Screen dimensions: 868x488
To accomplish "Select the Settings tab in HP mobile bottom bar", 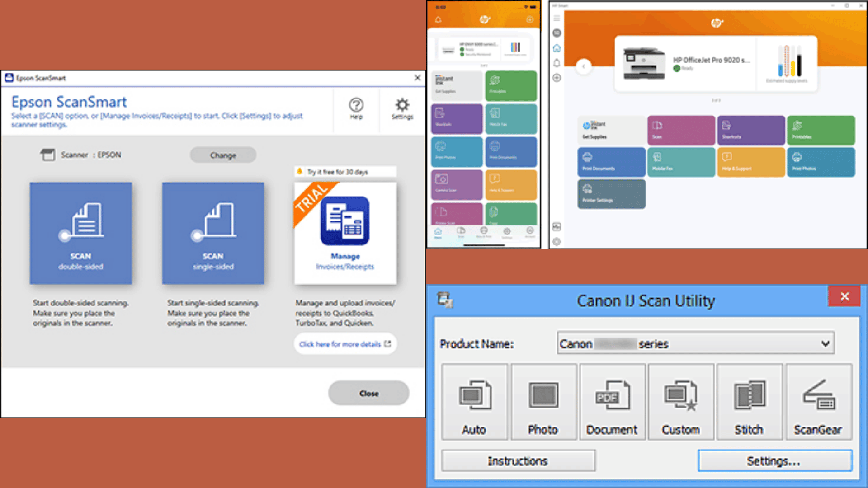I will coord(507,232).
